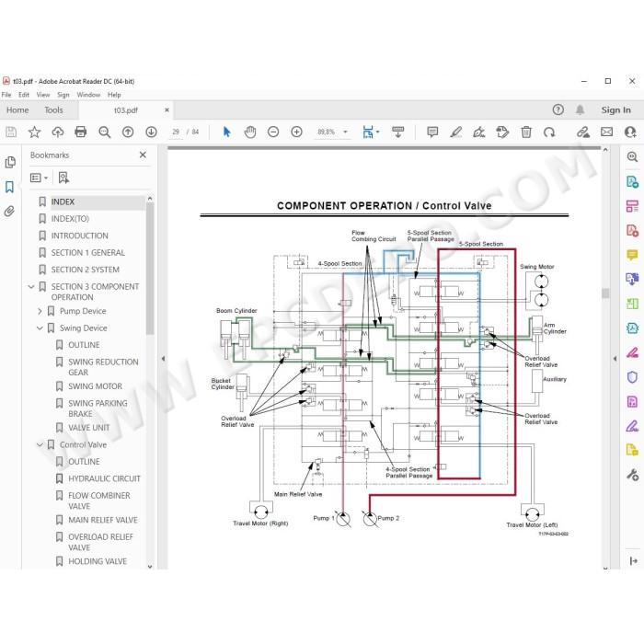Expand the Pump Device bookmark
The image size is (644, 644).
pyautogui.click(x=40, y=311)
